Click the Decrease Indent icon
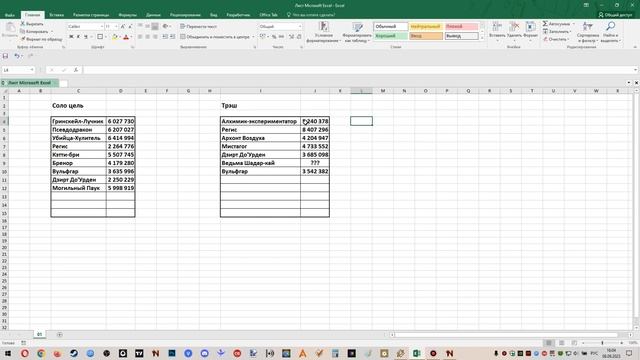The image size is (640, 360). (x=165, y=37)
